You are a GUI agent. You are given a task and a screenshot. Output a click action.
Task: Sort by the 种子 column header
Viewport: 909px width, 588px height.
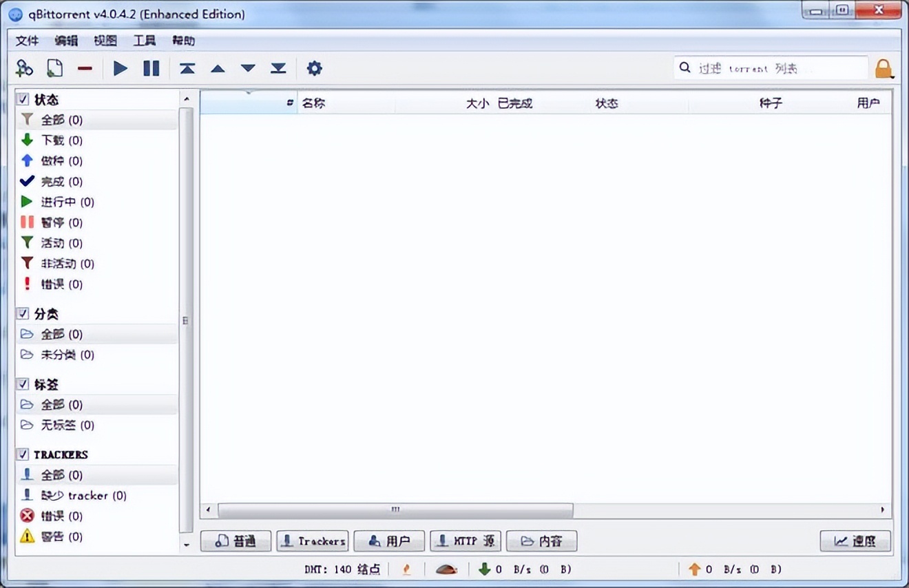tap(738, 103)
